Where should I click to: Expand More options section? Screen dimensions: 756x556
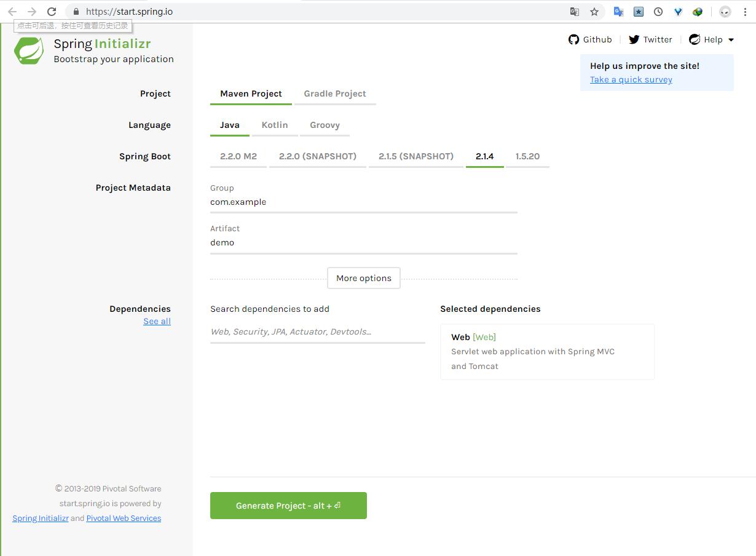(x=364, y=278)
